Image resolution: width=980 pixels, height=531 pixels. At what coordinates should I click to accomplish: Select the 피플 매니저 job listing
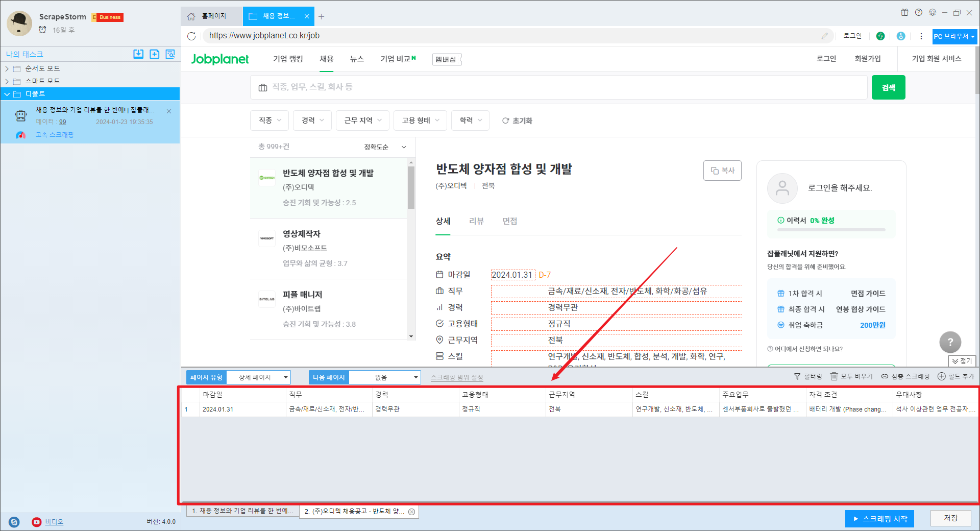[329, 309]
